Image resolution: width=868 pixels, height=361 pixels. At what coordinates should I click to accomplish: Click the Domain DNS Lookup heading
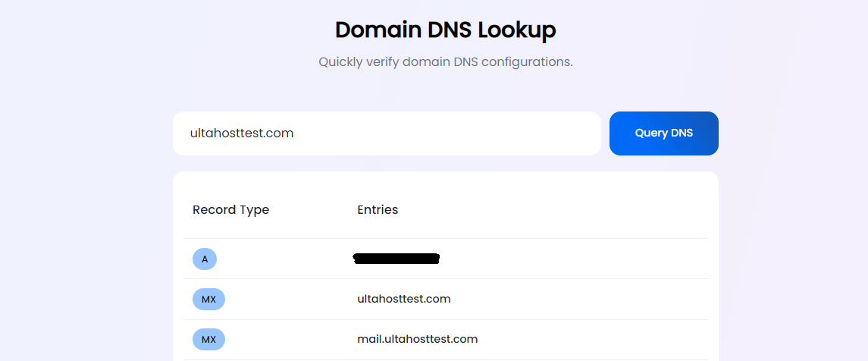pyautogui.click(x=445, y=30)
